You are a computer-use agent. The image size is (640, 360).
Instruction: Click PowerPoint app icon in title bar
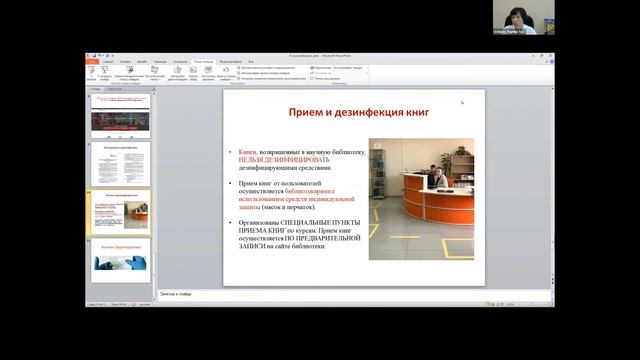click(x=89, y=56)
